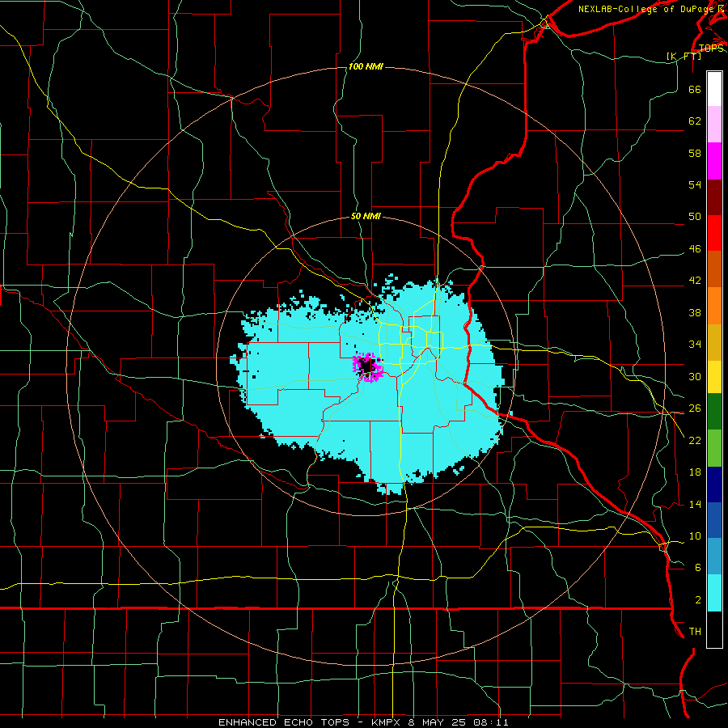Viewport: 728px width, 728px height.
Task: Click legend value "14"
Action: click(695, 504)
